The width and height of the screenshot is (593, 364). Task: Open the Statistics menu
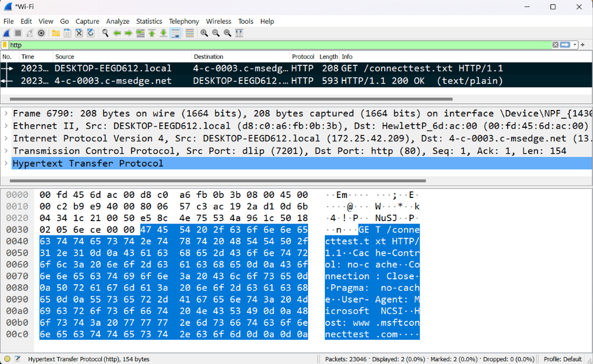click(149, 21)
